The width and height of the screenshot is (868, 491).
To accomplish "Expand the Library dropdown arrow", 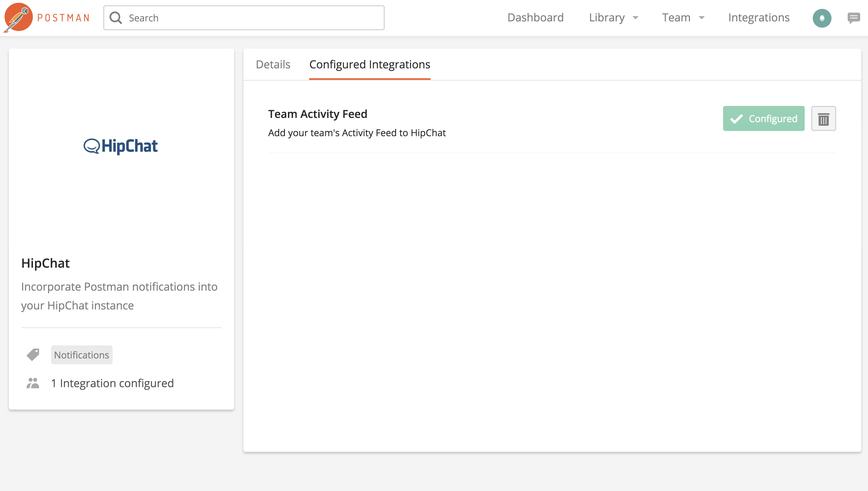I will (x=635, y=18).
